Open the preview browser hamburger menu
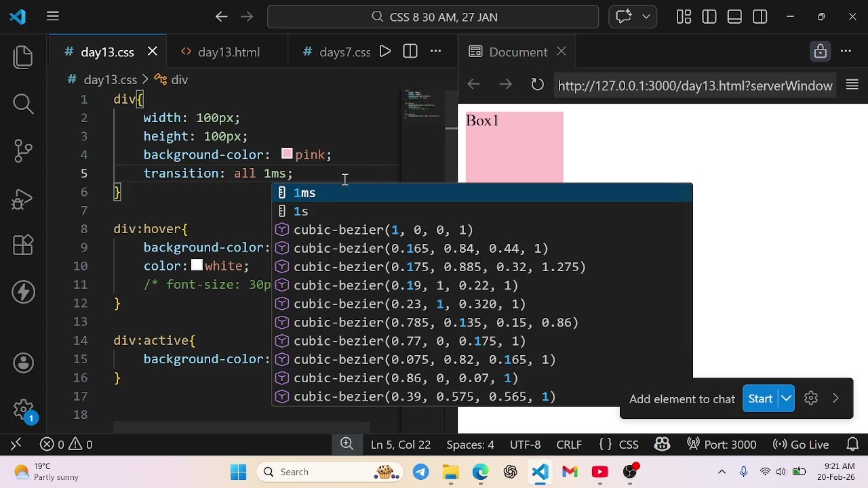Viewport: 868px width, 488px height. coord(852,85)
